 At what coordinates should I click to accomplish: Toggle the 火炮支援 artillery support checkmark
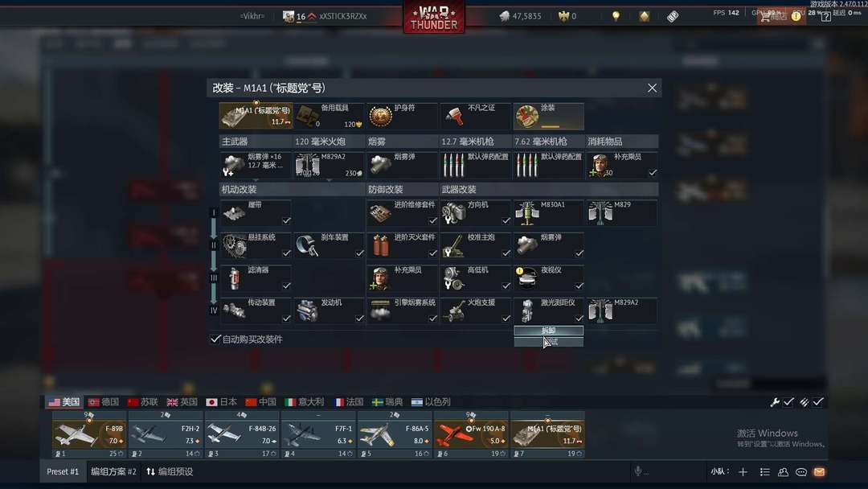[x=506, y=318]
